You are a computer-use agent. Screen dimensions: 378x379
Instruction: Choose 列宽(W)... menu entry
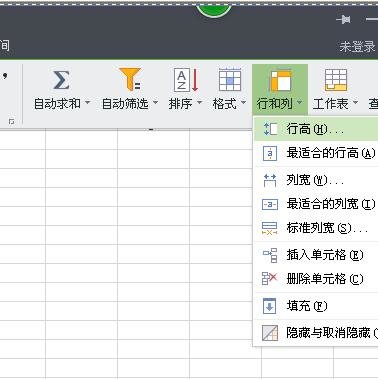tap(316, 180)
